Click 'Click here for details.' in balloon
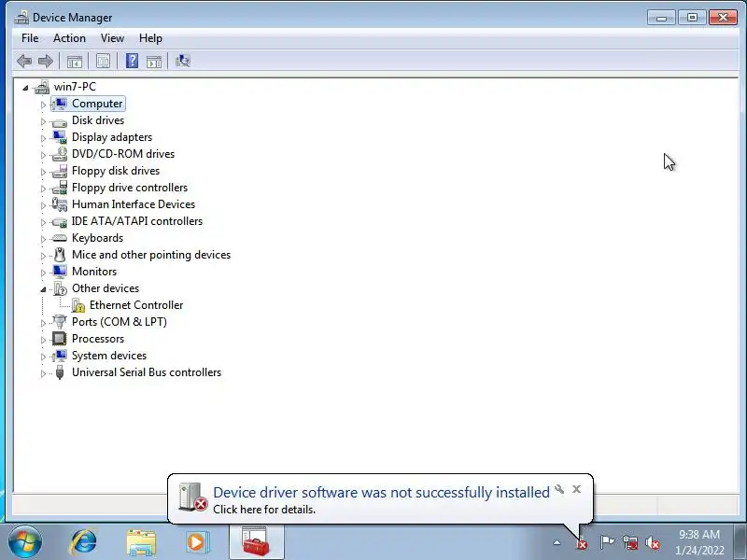The width and height of the screenshot is (747, 560). (264, 510)
